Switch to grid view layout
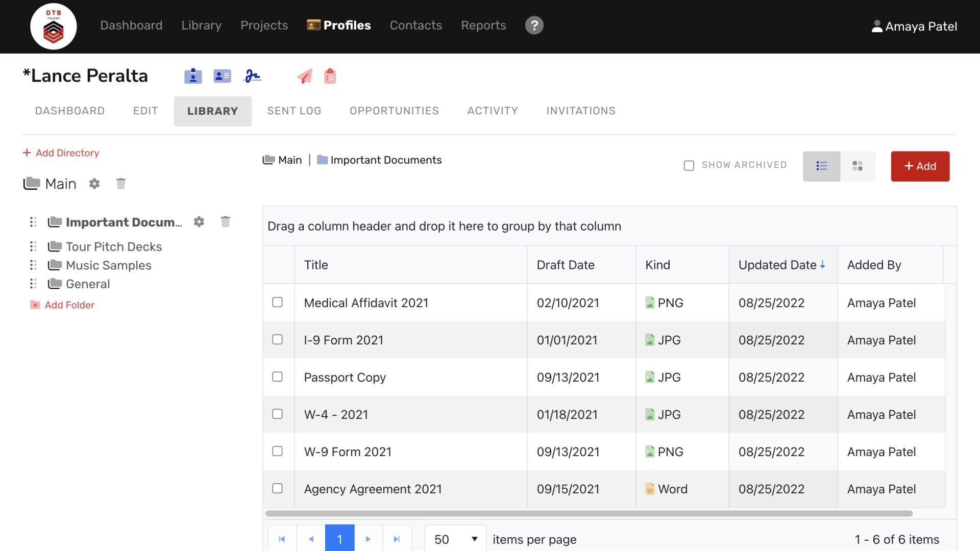The image size is (980, 551). [857, 166]
